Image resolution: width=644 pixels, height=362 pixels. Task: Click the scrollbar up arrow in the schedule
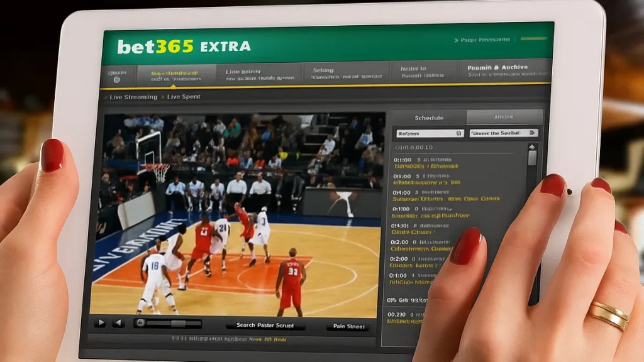[x=532, y=146]
